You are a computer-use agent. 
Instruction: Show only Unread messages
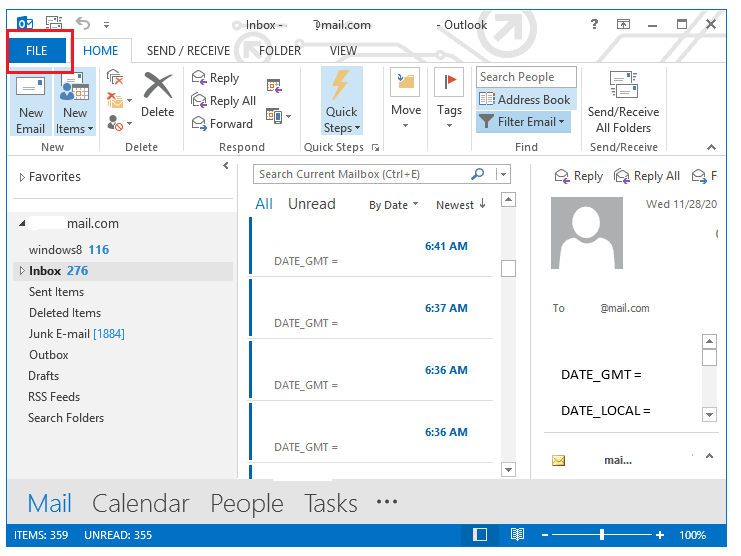(311, 204)
